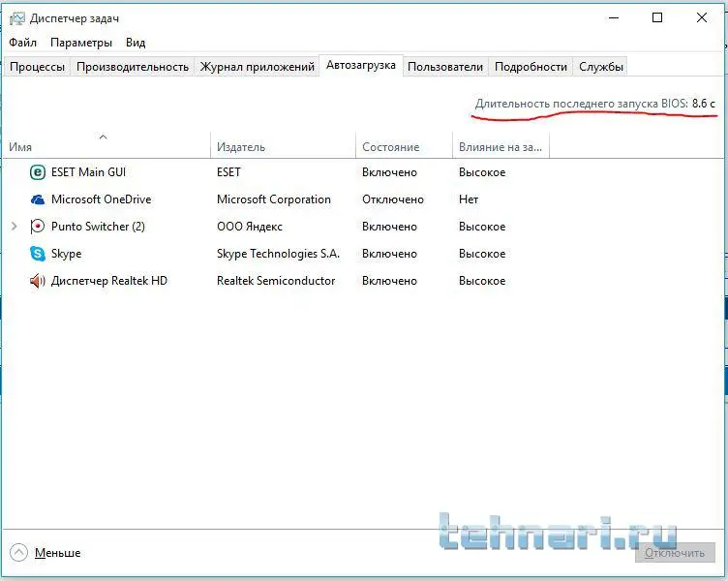Click the Punto Switcher icon
The width and height of the screenshot is (728, 581).
(x=37, y=227)
